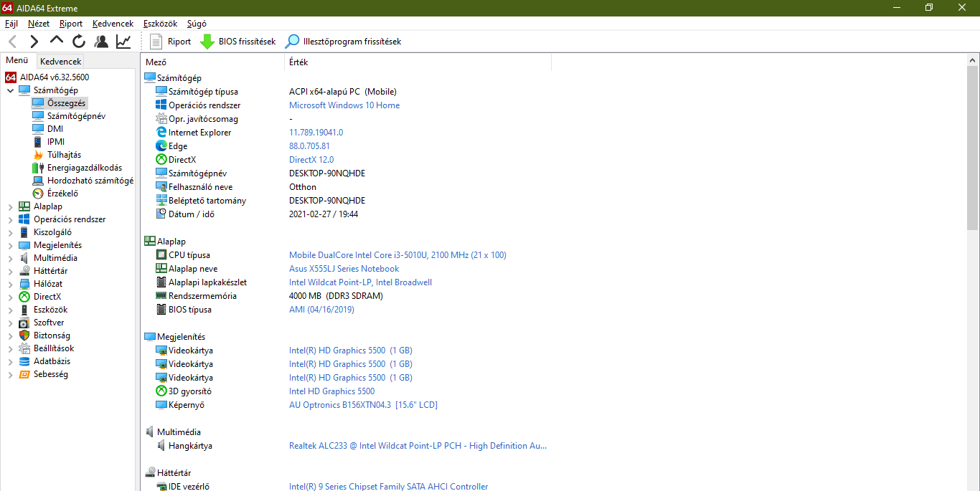Image resolution: width=980 pixels, height=491 pixels.
Task: Open the Nézet menu
Action: [x=39, y=24]
